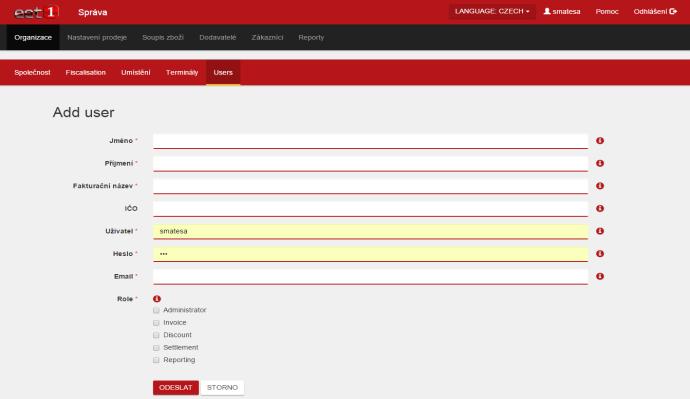
Task: Click info icon beside Uživatel field
Action: [x=600, y=231]
